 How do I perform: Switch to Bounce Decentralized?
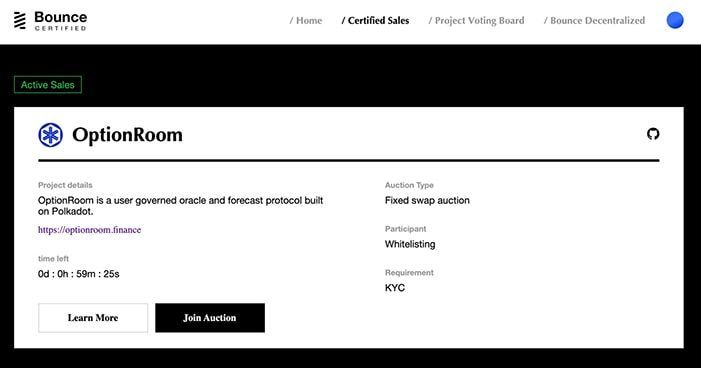tap(594, 21)
